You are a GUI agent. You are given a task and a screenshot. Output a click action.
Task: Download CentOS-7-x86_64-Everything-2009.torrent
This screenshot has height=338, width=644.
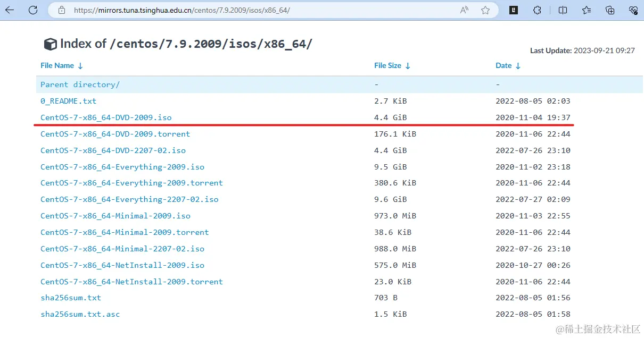point(132,183)
